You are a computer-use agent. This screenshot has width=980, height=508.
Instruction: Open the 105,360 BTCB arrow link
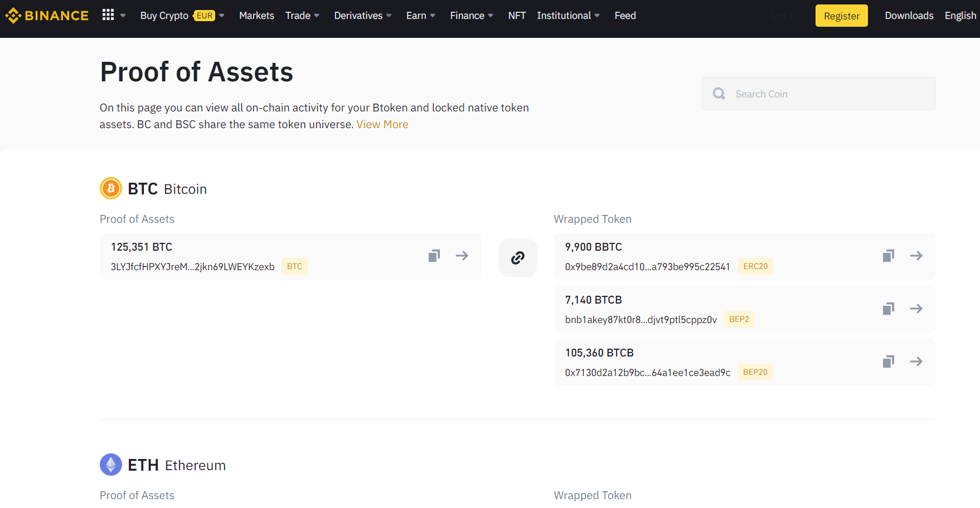coord(916,362)
